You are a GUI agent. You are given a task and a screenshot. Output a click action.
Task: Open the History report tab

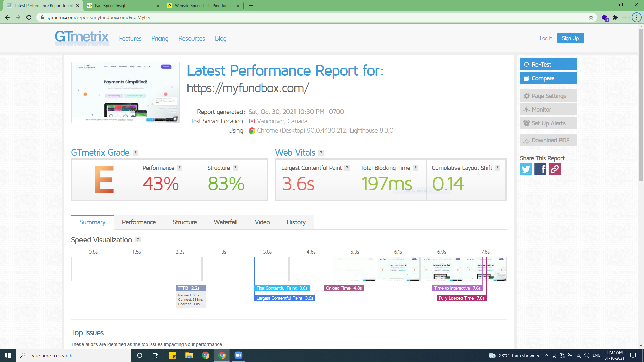[296, 222]
